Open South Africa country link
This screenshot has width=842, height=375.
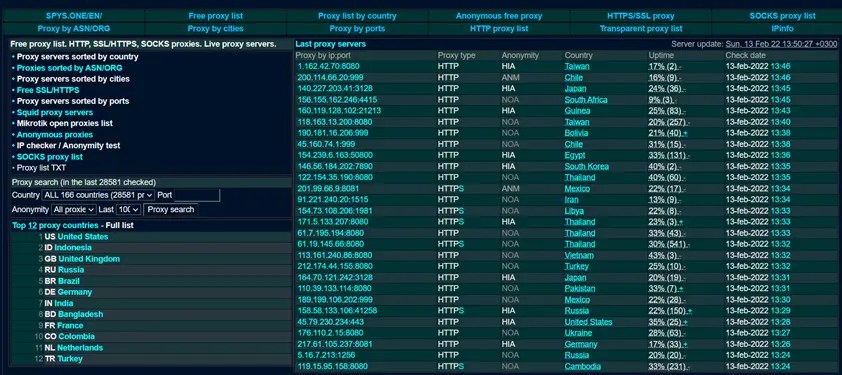(586, 100)
